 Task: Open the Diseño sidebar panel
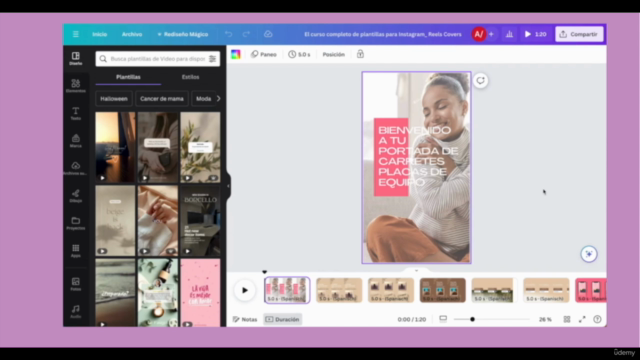(x=76, y=58)
